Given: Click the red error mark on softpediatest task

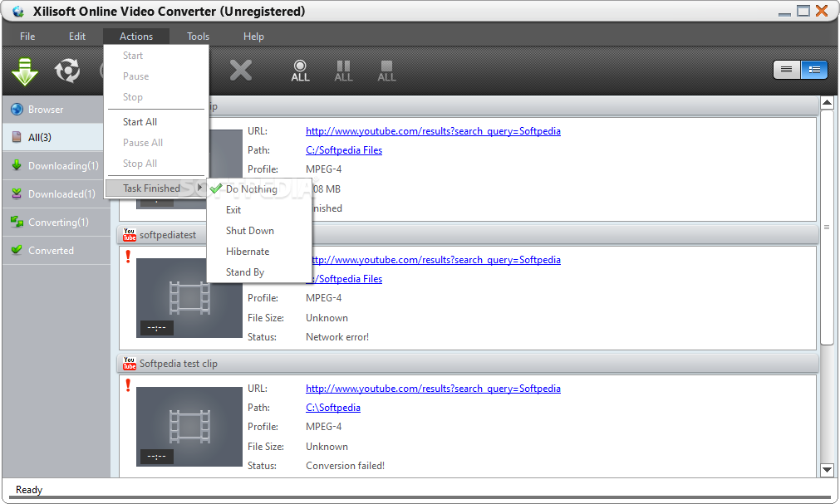Looking at the screenshot, I should tap(128, 257).
